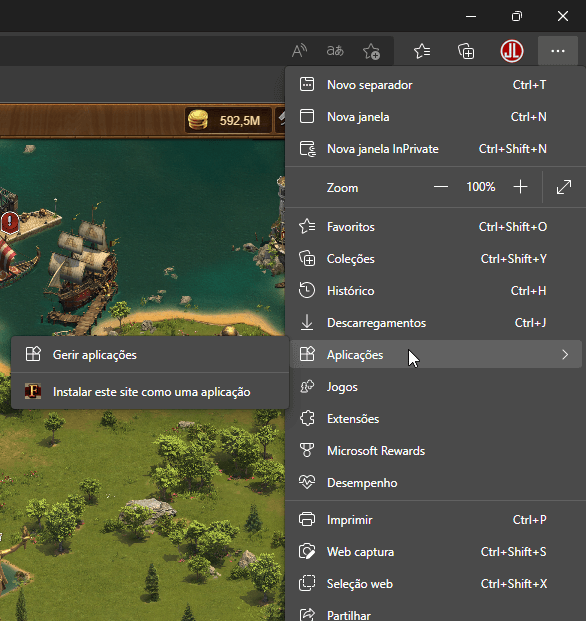This screenshot has height=621, width=586.
Task: Decrease zoom with the minus button
Action: 441,187
